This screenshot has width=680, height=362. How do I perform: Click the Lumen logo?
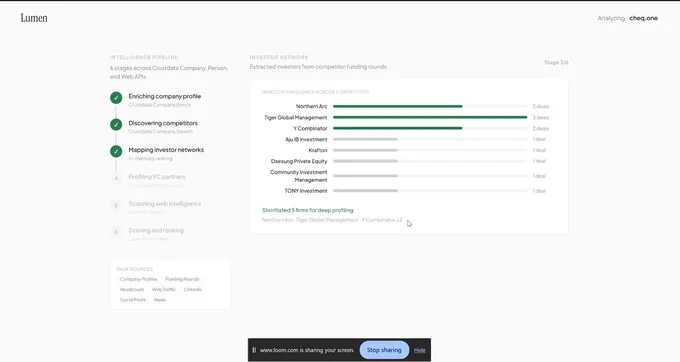click(x=34, y=18)
